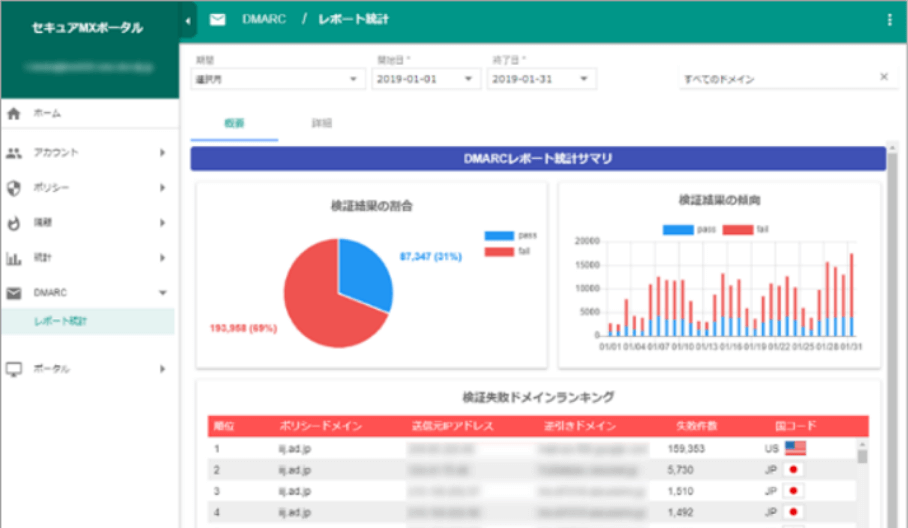Click the Home icon in sidebar
This screenshot has height=528, width=908.
(14, 114)
